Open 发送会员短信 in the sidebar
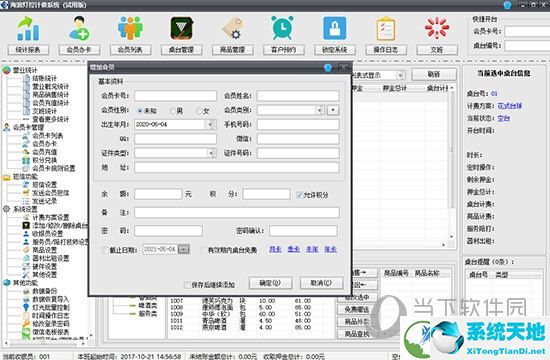The height and width of the screenshot is (360, 550). pos(51,193)
